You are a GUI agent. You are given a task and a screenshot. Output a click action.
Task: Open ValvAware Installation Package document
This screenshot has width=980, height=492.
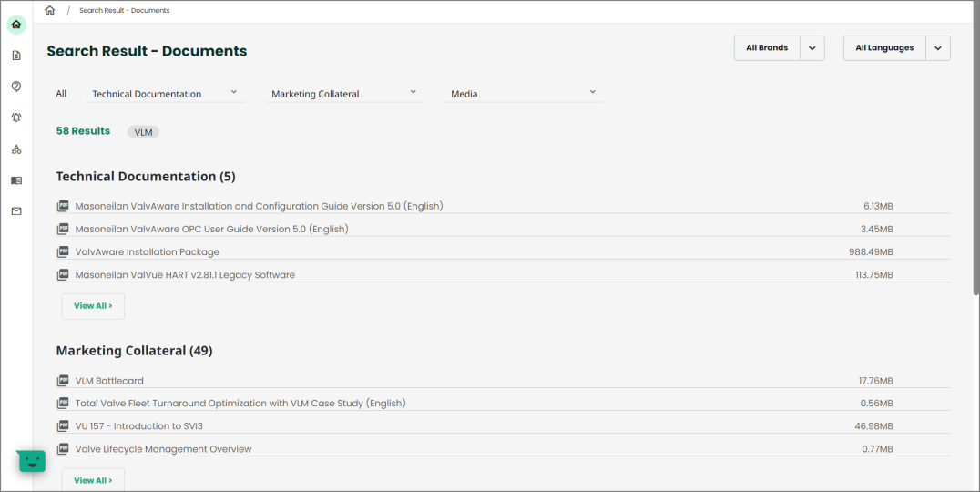[147, 252]
